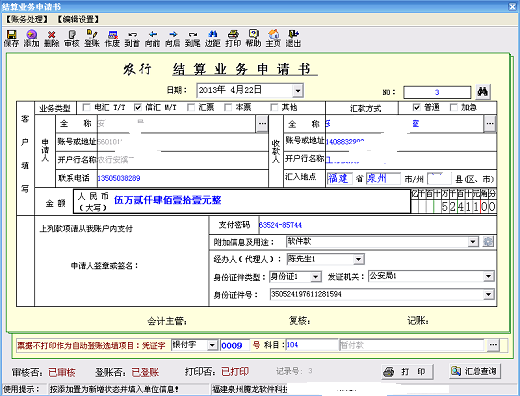Click the 科目 code field 104
The height and width of the screenshot is (396, 520).
[x=312, y=345]
